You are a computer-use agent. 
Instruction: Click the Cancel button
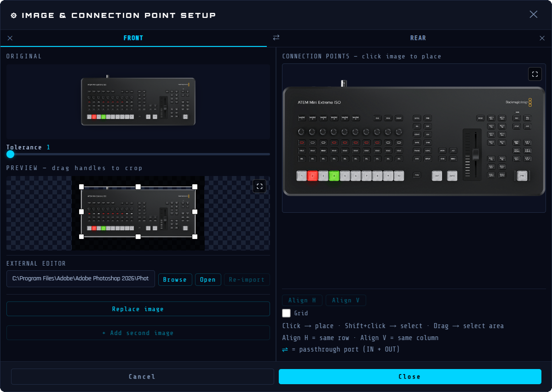point(142,376)
